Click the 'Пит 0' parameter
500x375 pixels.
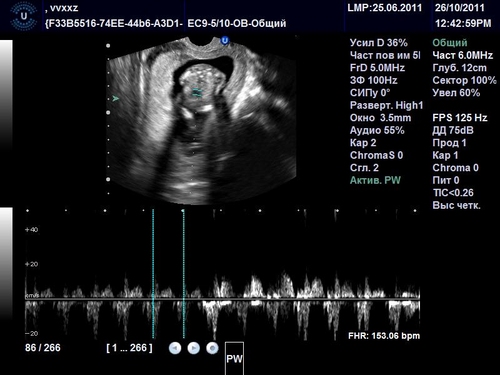(446, 180)
